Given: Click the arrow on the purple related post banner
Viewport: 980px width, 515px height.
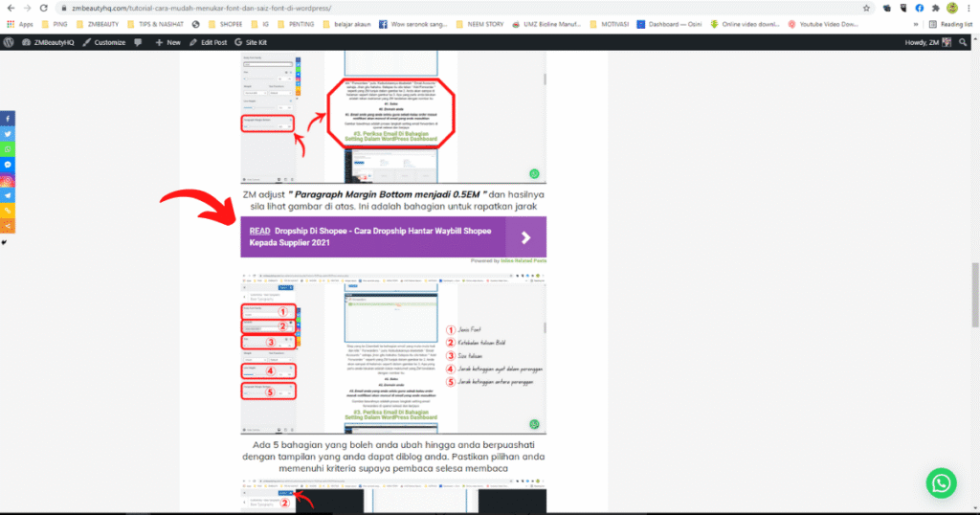Looking at the screenshot, I should (x=525, y=236).
